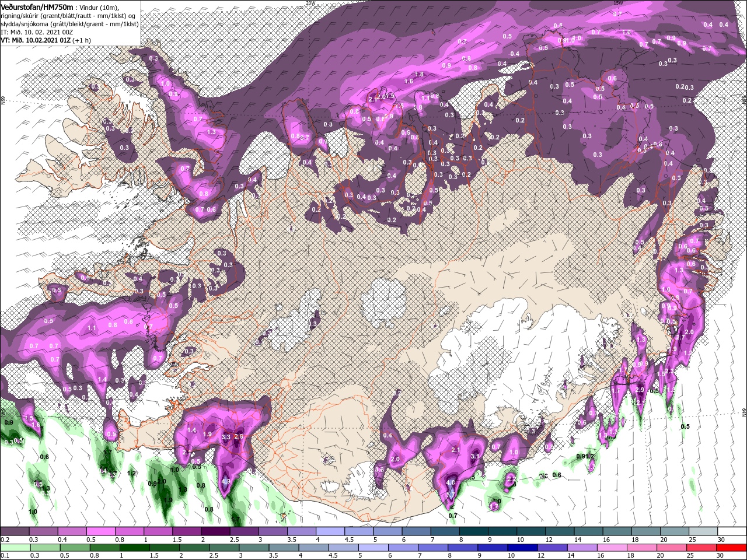The width and height of the screenshot is (747, 560).
Task: Click the '3.1' precipitation value near south coast
Action: coord(475,456)
